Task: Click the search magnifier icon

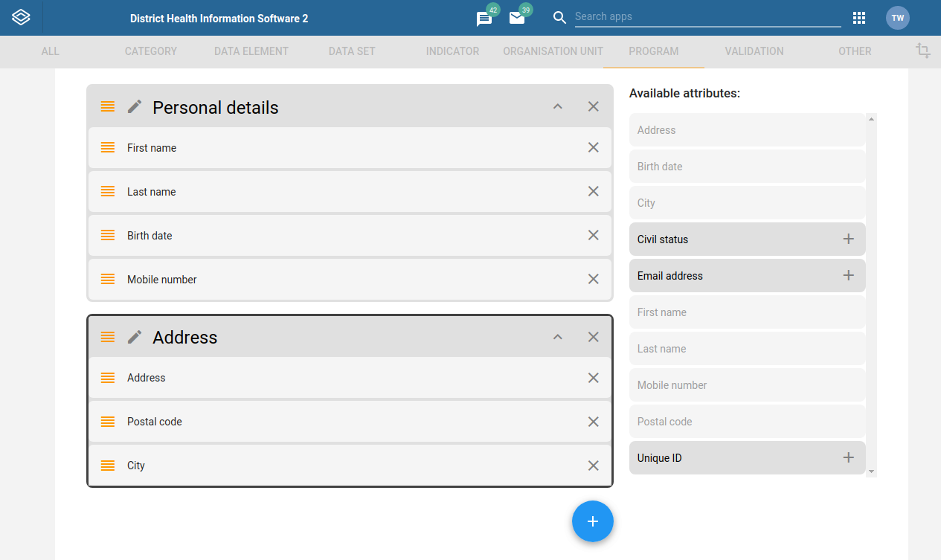Action: pos(559,18)
